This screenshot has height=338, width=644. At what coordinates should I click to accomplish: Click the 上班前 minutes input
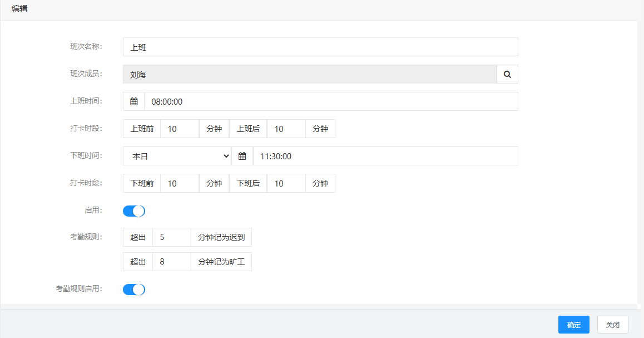click(179, 129)
